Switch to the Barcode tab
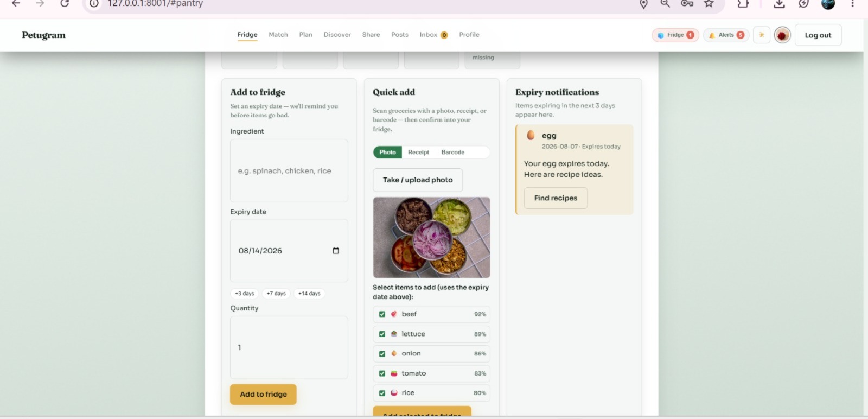The width and height of the screenshot is (868, 419). click(452, 153)
